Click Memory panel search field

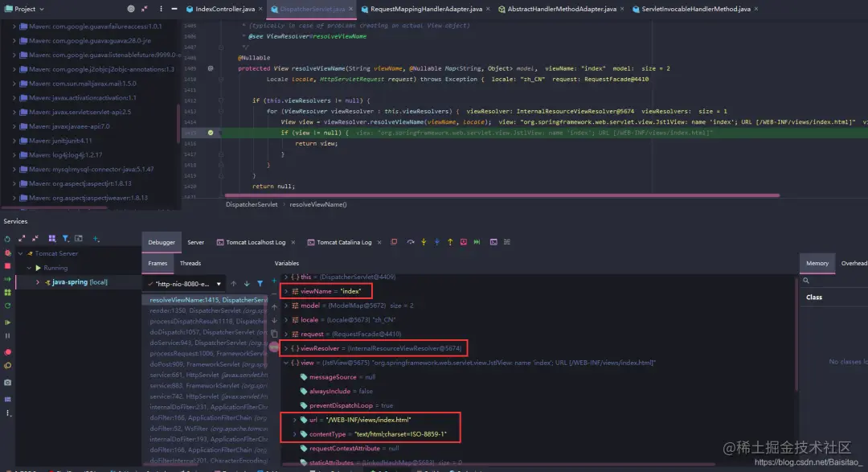tap(834, 281)
